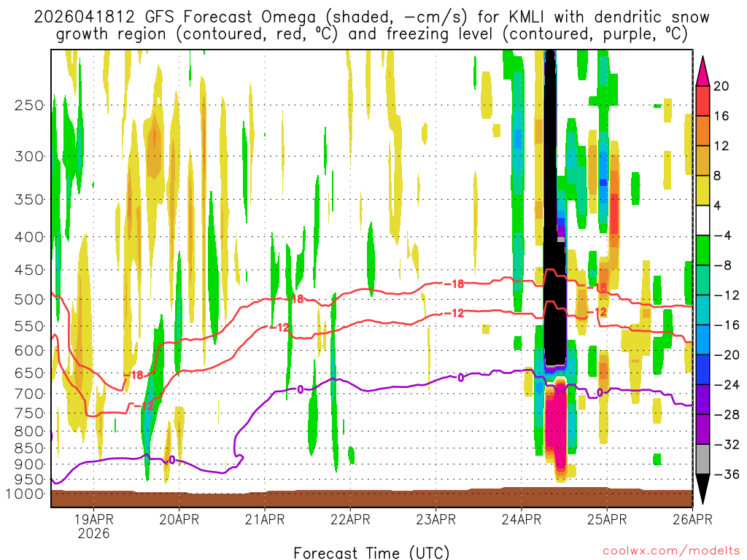Pick the gray swatch between -36 and -32
Image resolution: width=747 pixels, height=560 pixels.
(x=703, y=459)
